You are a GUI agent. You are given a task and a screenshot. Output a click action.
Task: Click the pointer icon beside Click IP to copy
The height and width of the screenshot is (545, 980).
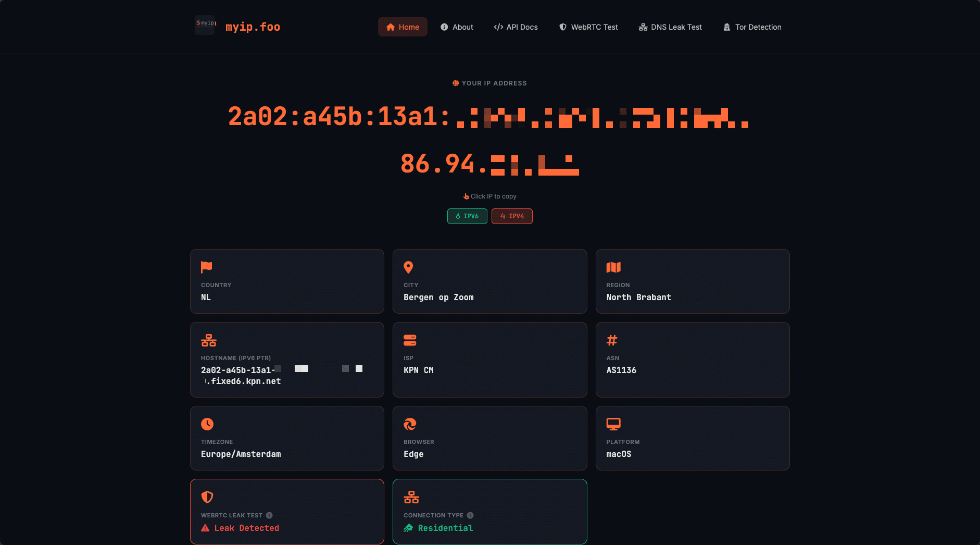(x=466, y=196)
